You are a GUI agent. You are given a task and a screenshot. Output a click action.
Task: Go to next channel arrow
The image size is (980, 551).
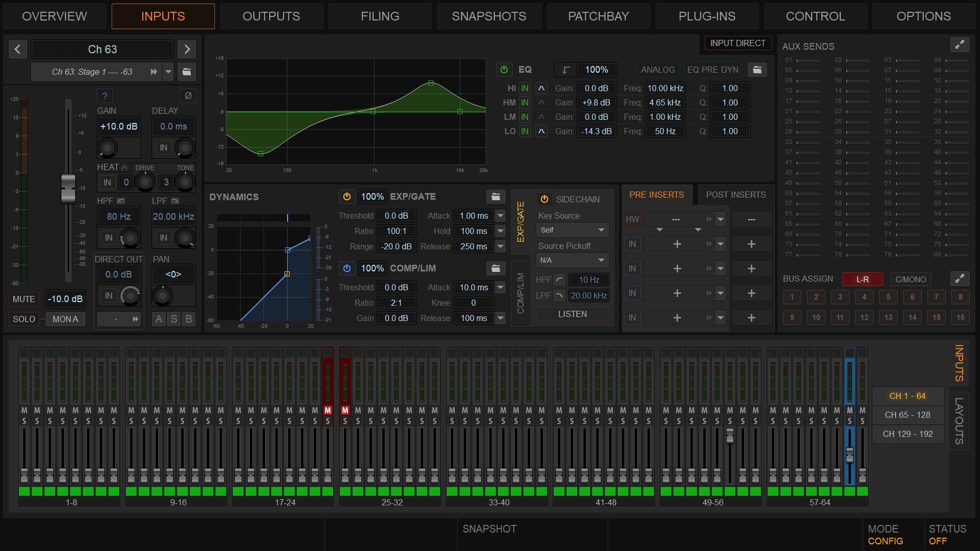(x=187, y=49)
